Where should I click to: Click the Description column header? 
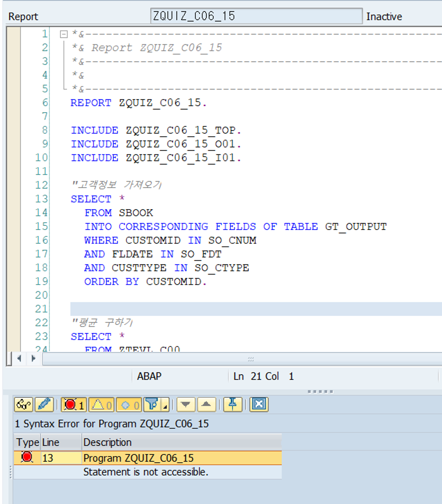pyautogui.click(x=182, y=442)
